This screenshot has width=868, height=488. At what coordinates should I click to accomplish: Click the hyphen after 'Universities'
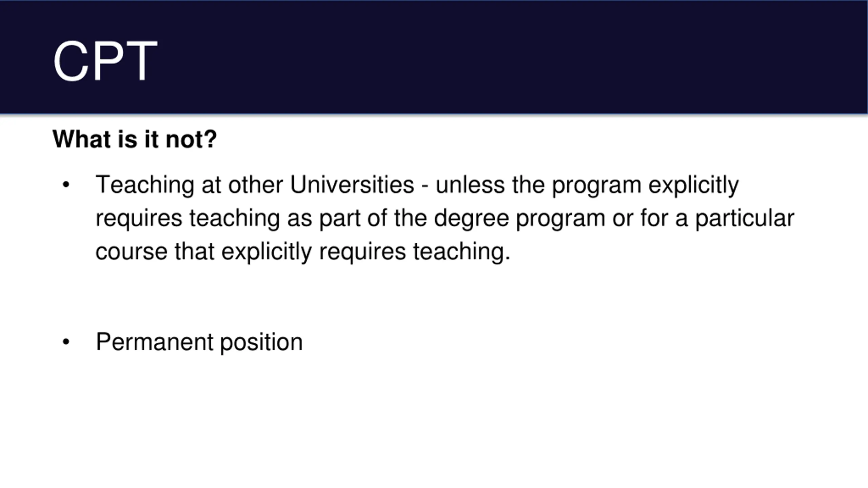425,186
